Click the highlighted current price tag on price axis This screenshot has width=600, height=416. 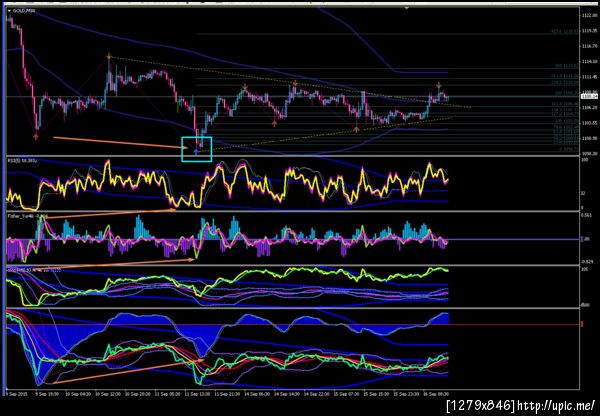point(587,97)
